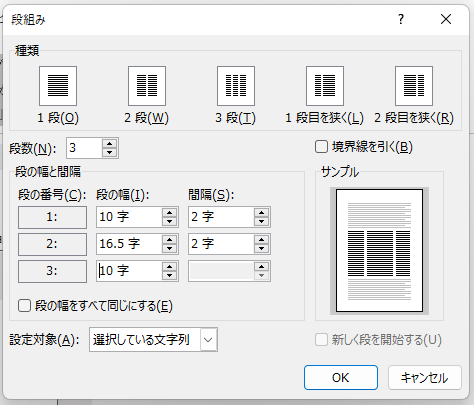This screenshot has height=405, width=474.
Task: Click the サンプル preview thumbnail
Action: click(379, 251)
